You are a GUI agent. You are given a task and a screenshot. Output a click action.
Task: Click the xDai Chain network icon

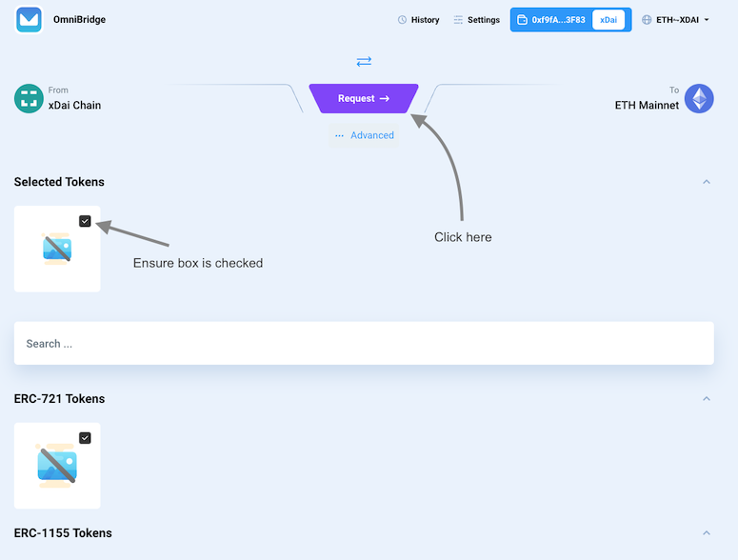tap(30, 99)
